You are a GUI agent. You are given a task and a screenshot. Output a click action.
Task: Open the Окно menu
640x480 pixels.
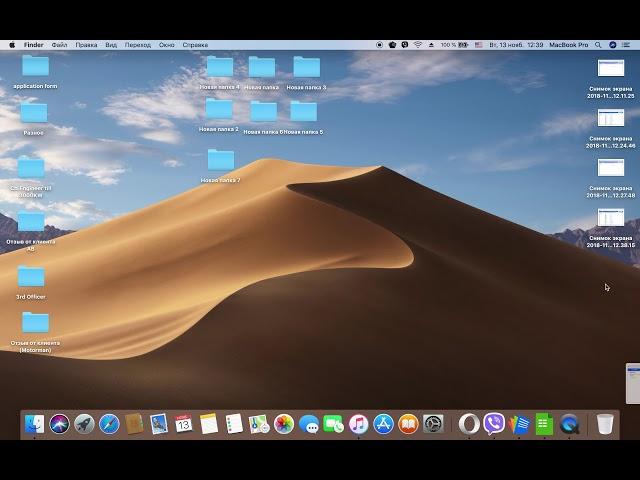(x=167, y=45)
